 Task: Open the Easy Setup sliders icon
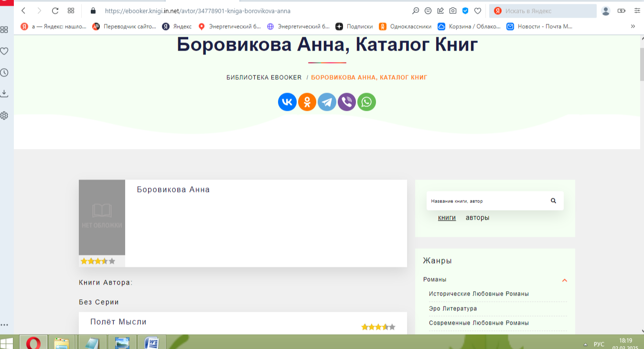pyautogui.click(x=636, y=11)
